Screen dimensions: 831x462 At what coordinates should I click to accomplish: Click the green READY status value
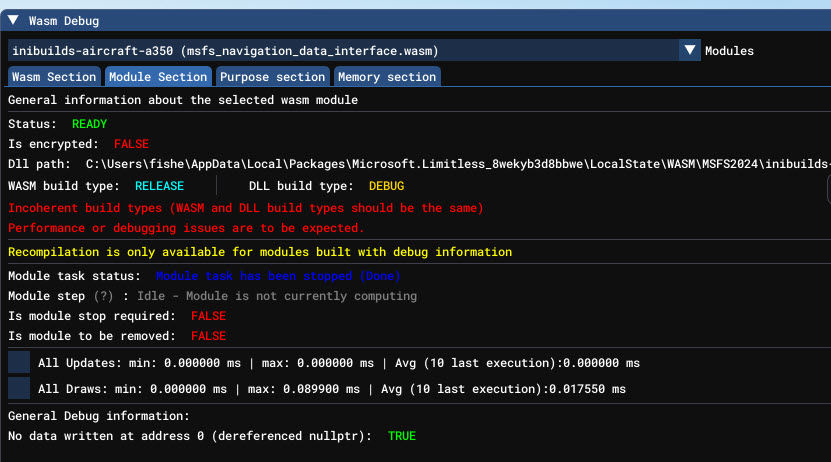coord(89,124)
